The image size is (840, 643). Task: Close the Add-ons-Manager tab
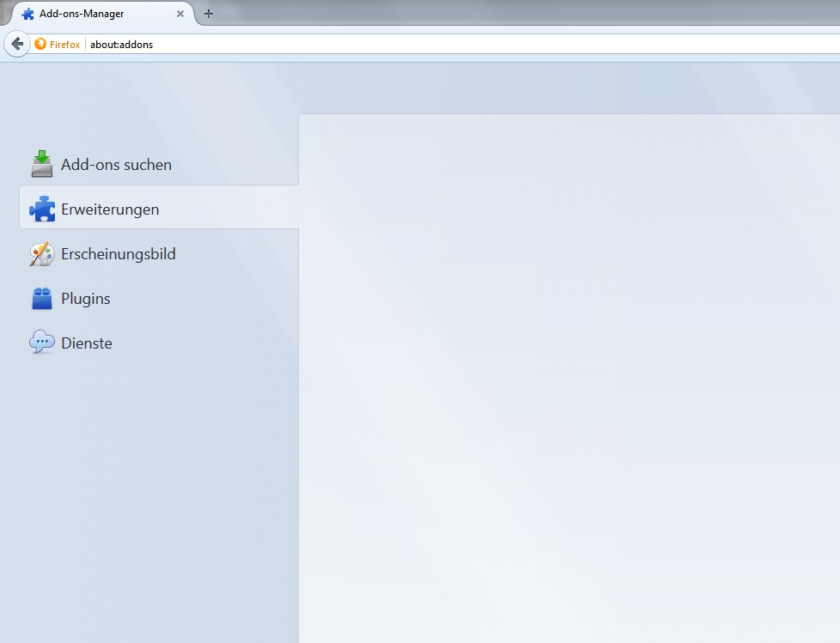click(180, 14)
